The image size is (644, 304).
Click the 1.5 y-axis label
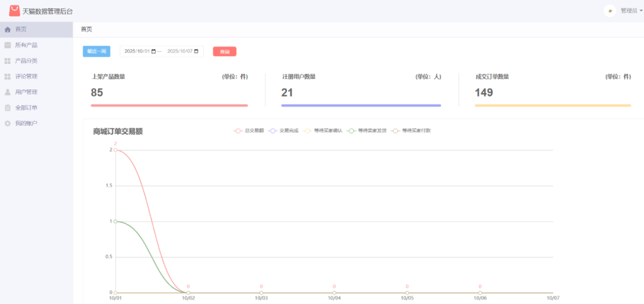coord(109,186)
